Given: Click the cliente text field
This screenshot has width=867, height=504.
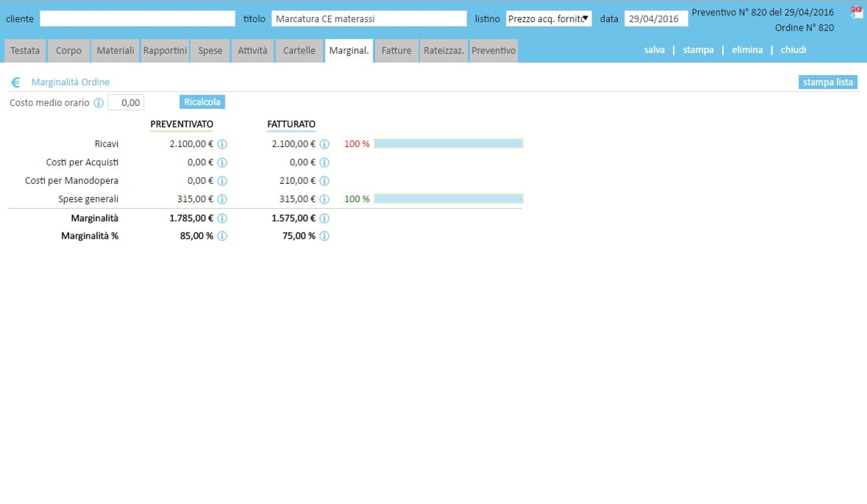Looking at the screenshot, I should coord(137,18).
